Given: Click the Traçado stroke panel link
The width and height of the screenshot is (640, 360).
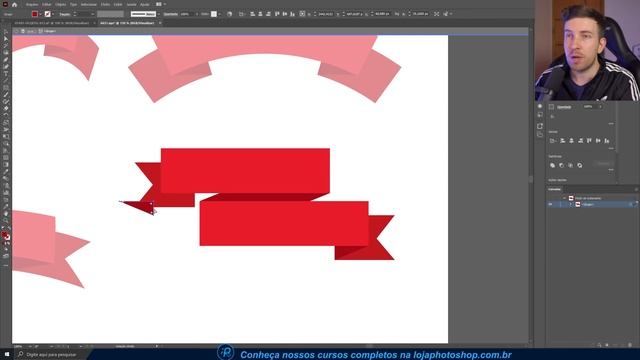Looking at the screenshot, I should (64, 14).
